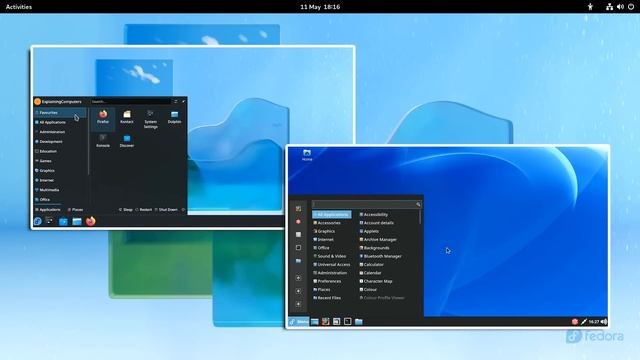Click Cinnamon panel clock

(x=594, y=322)
